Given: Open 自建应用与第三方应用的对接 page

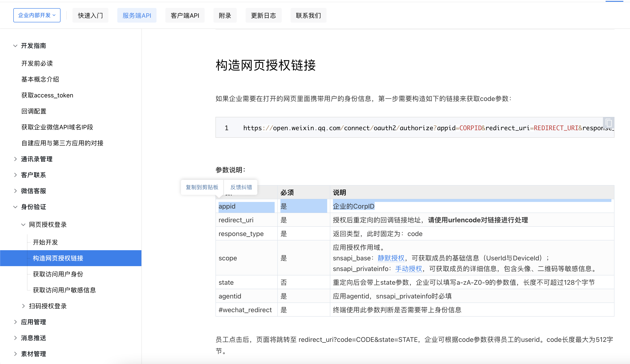Looking at the screenshot, I should pyautogui.click(x=63, y=143).
